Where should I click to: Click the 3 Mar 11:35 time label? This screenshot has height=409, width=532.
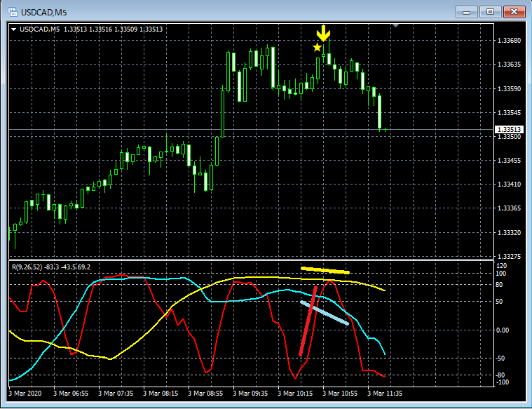pos(385,394)
